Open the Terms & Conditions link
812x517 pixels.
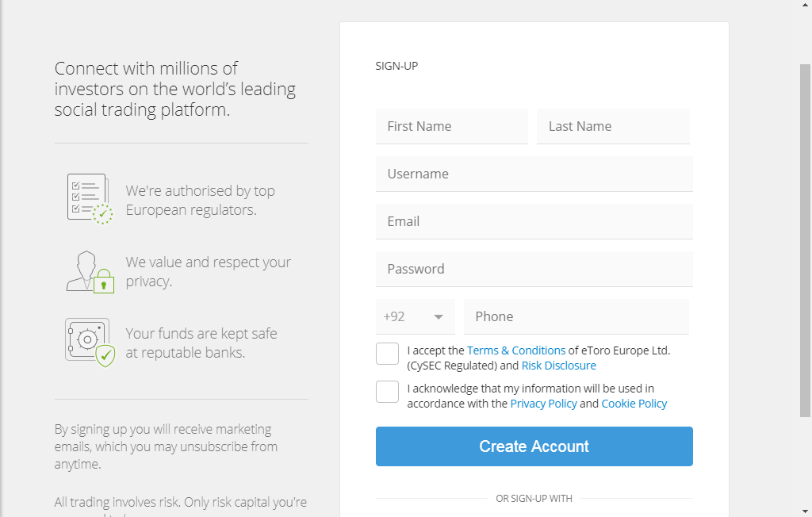coord(516,350)
